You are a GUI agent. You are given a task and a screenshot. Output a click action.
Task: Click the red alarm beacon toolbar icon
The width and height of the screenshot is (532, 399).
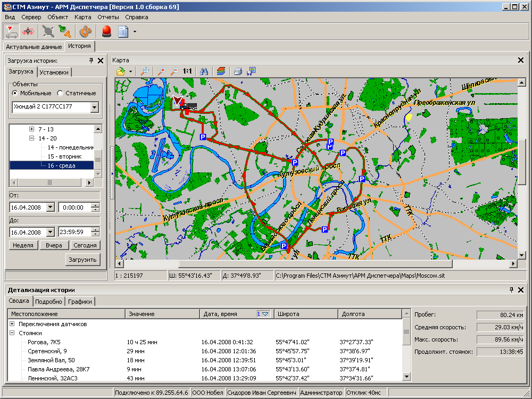106,31
